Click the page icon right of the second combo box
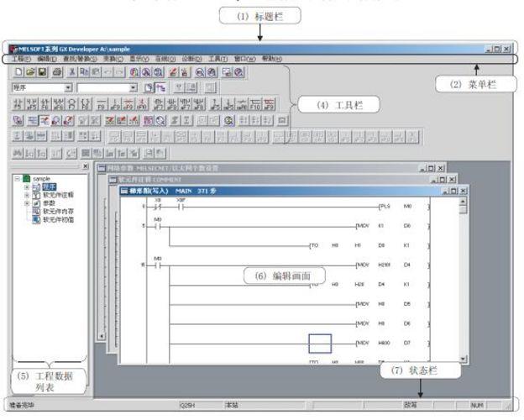The width and height of the screenshot is (524, 420). (x=149, y=87)
